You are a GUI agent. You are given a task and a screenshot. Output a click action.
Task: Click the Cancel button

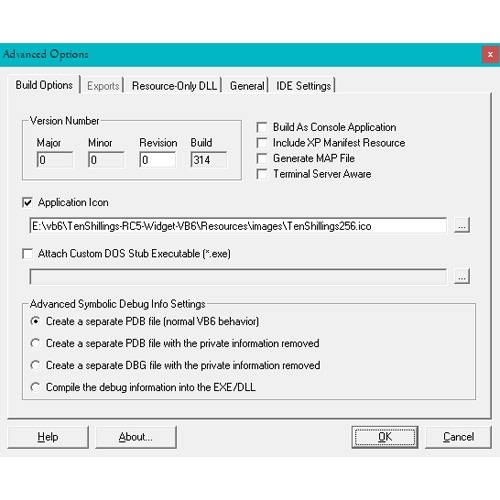coord(458,437)
